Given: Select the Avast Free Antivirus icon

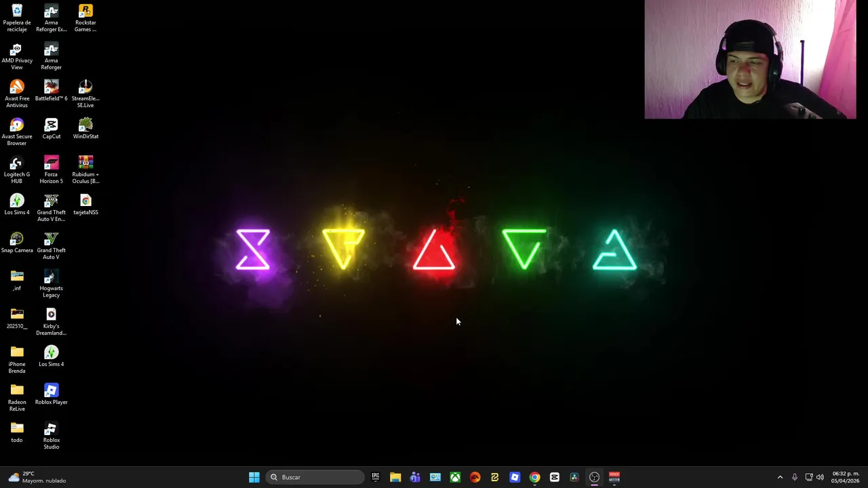Looking at the screenshot, I should point(17,94).
